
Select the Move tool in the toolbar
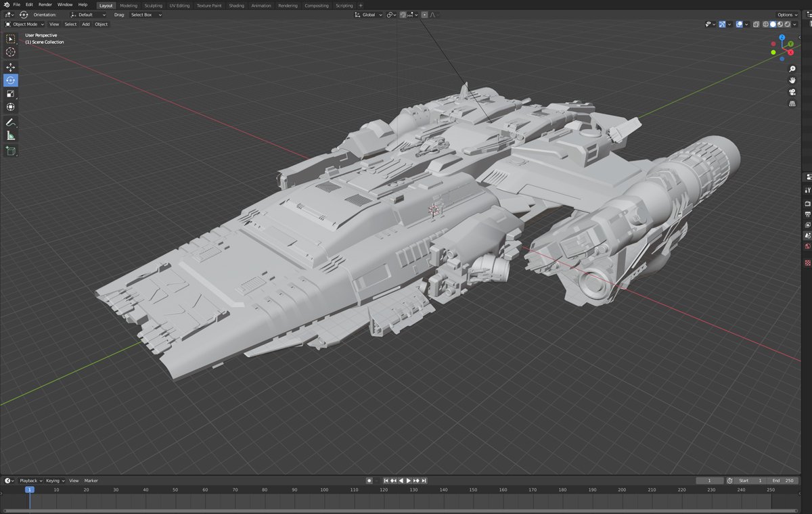coord(11,67)
